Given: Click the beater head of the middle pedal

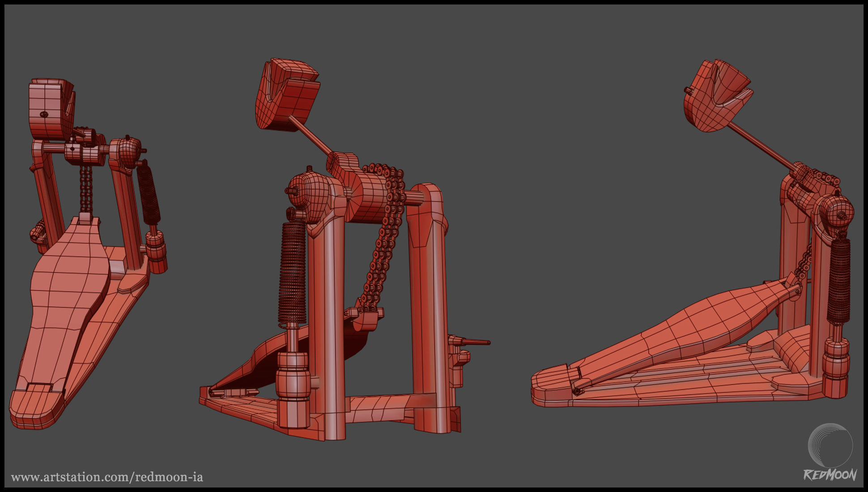Looking at the screenshot, I should (x=289, y=94).
